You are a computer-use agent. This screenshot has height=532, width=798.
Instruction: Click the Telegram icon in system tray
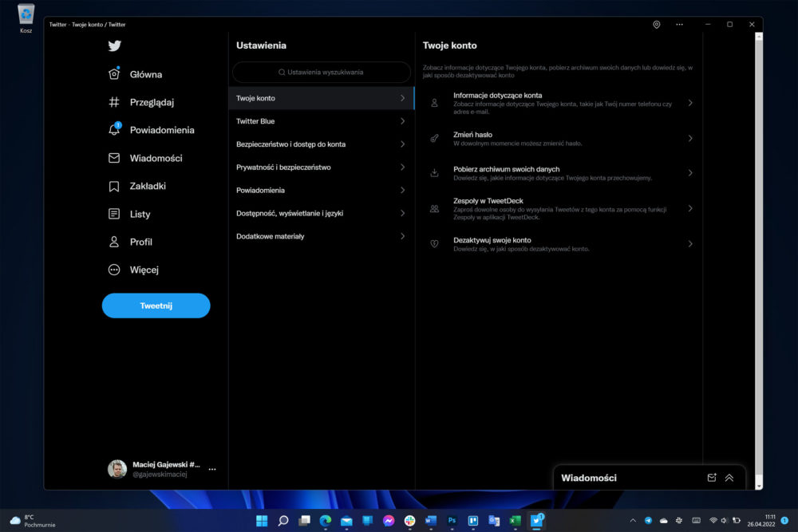[648, 520]
